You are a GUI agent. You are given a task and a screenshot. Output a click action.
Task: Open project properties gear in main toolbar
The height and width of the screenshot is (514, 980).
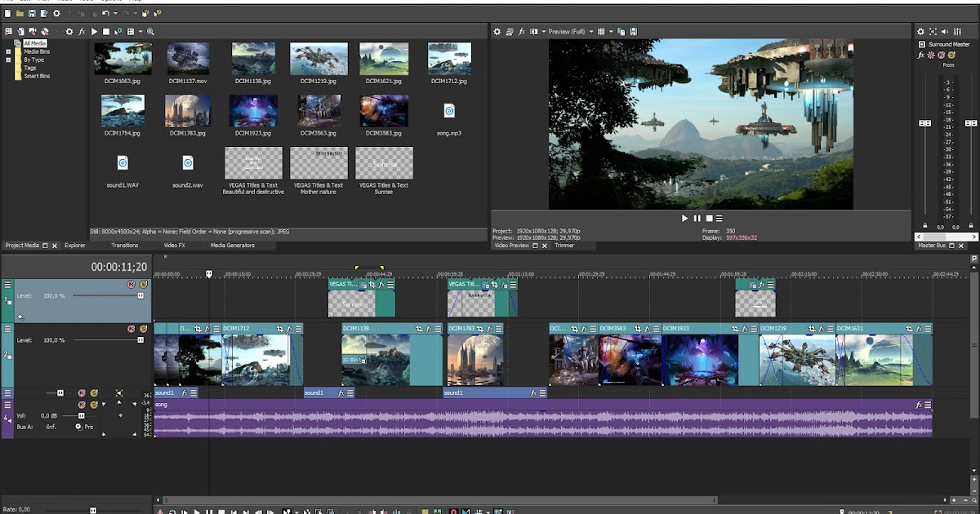[x=56, y=13]
